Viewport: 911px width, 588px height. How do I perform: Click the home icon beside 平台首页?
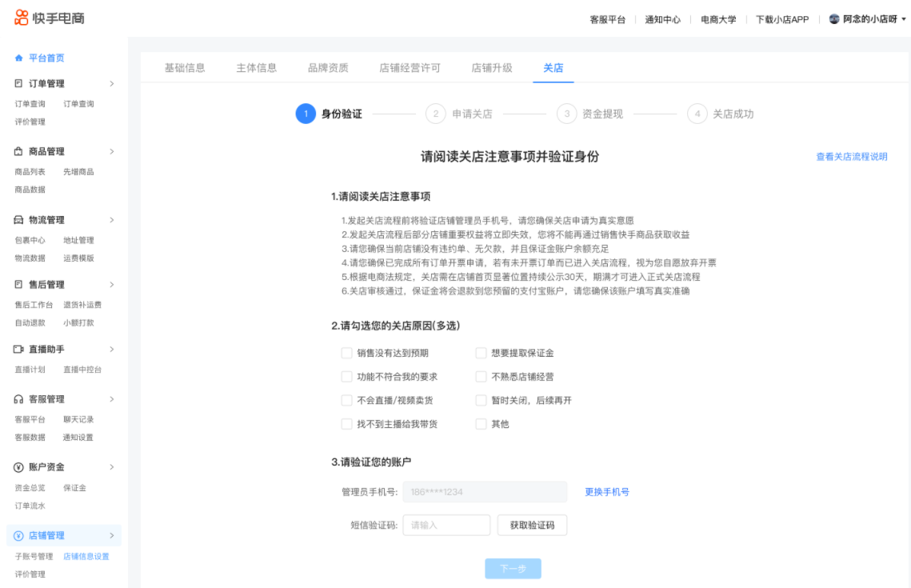19,58
